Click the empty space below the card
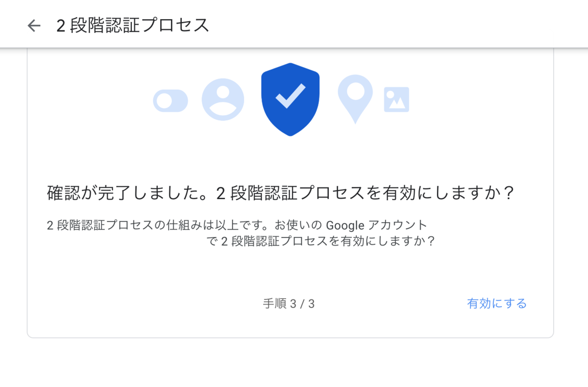 coord(294,363)
